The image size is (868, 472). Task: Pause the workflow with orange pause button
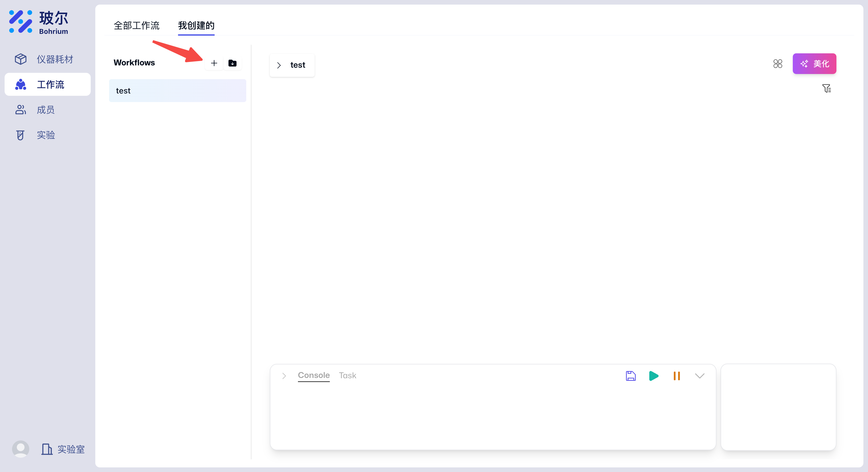click(x=676, y=376)
